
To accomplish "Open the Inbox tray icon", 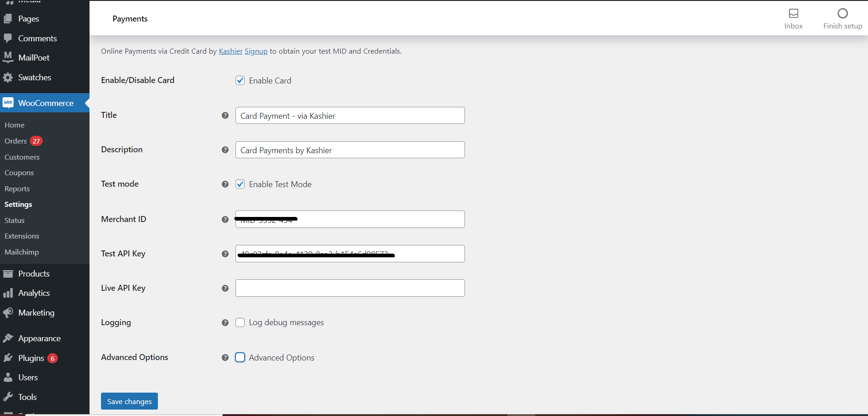I will pos(794,13).
